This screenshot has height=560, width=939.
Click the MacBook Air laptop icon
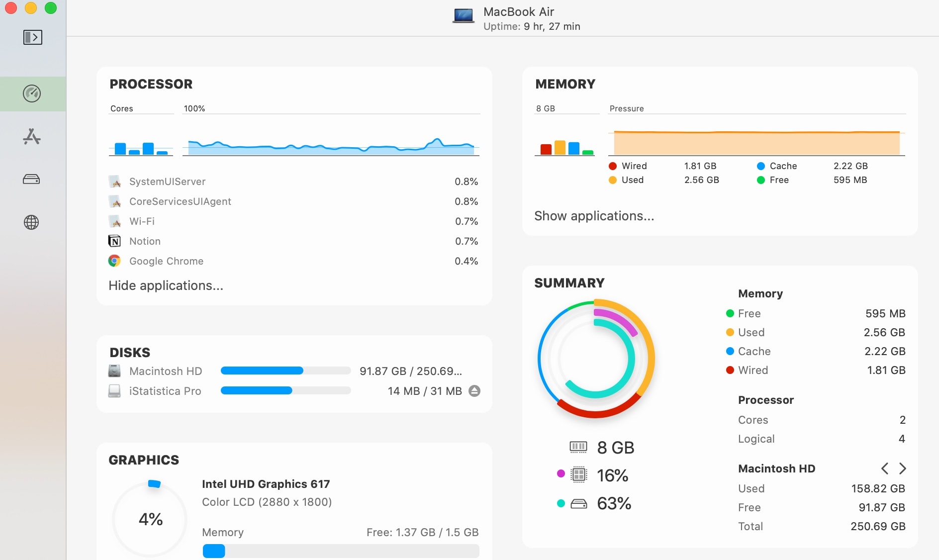click(x=464, y=16)
